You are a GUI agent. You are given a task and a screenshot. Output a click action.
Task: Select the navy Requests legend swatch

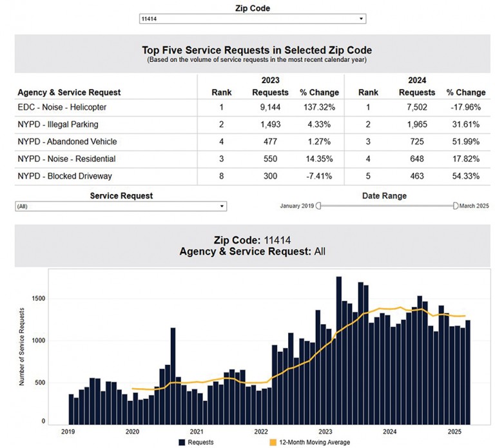coord(182,442)
